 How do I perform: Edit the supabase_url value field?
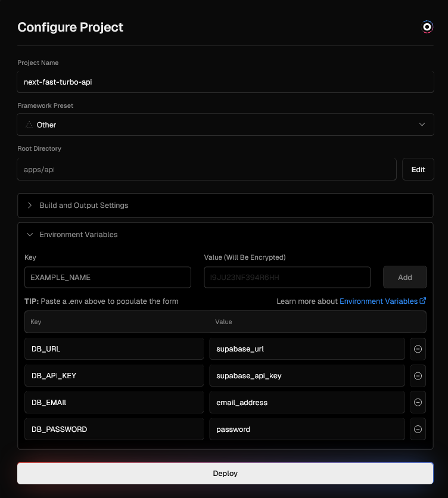[x=307, y=349]
